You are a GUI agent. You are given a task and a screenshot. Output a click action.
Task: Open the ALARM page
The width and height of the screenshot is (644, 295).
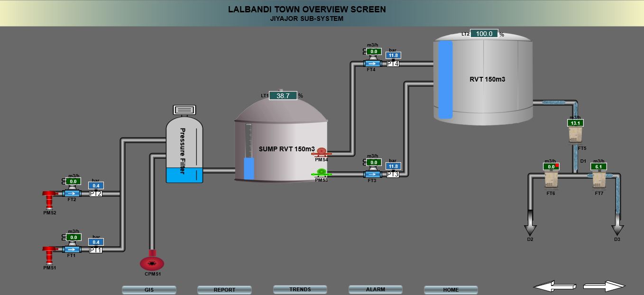376,289
